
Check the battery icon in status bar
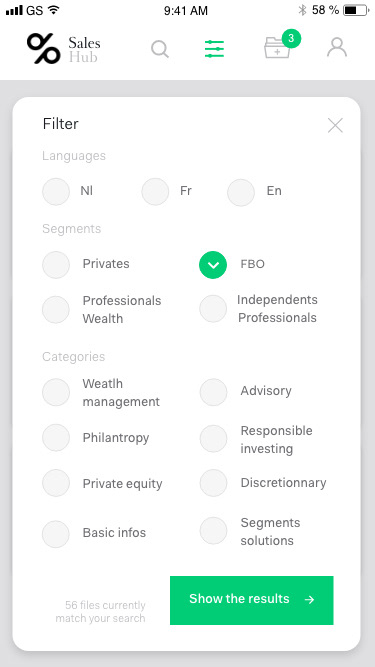(357, 10)
